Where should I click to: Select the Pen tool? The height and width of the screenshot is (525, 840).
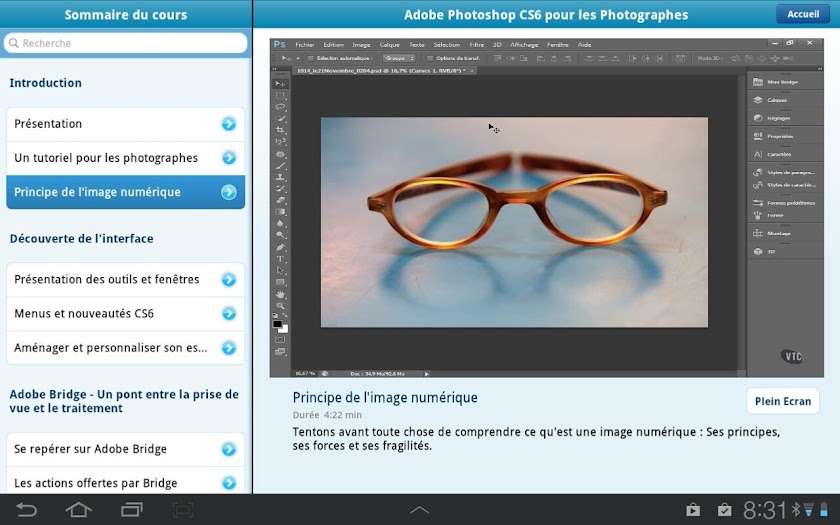pyautogui.click(x=280, y=248)
